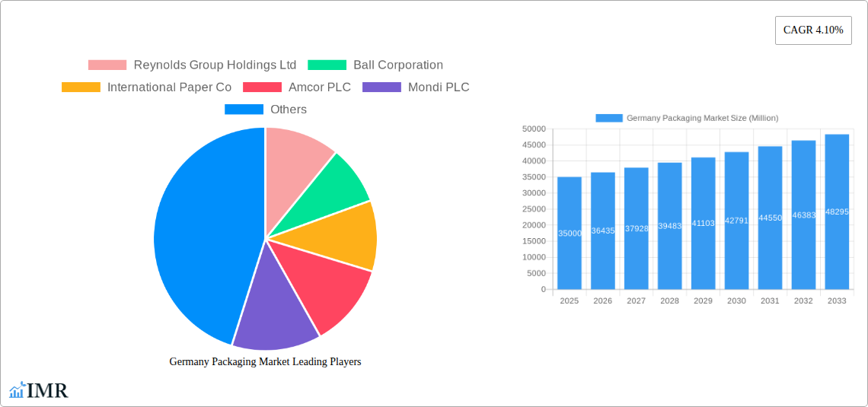Click the 2033 bar showing 48295

click(x=837, y=211)
